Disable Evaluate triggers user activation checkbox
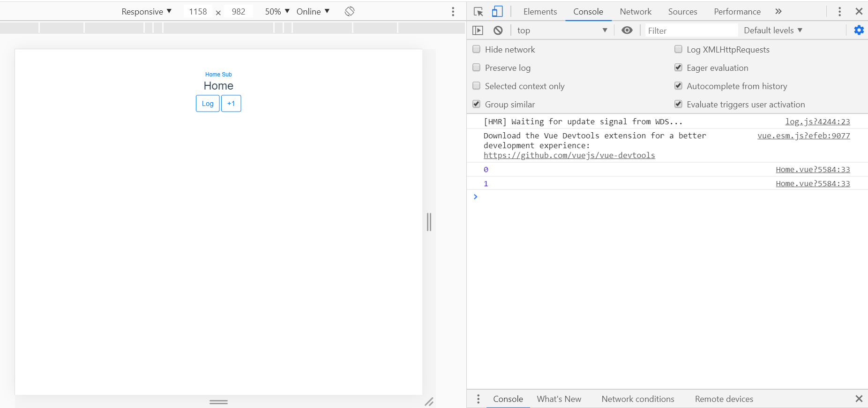Screen dimensions: 868x408 click(678, 104)
